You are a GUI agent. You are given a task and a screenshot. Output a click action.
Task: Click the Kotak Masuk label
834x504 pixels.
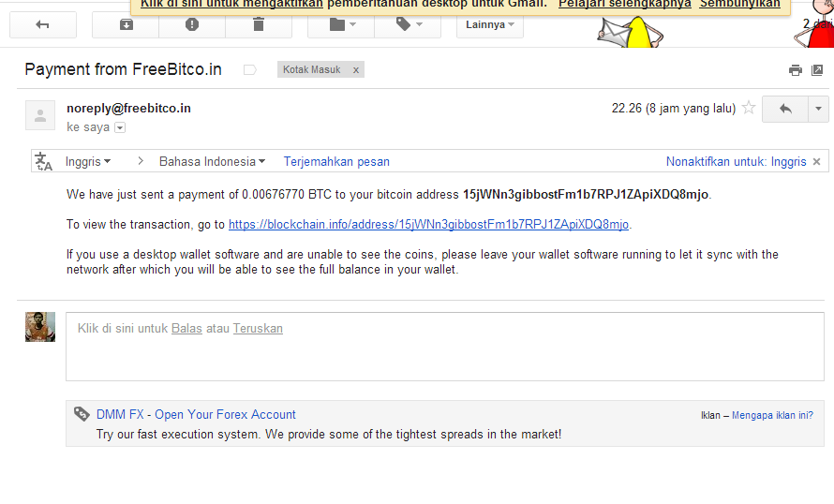coord(312,69)
